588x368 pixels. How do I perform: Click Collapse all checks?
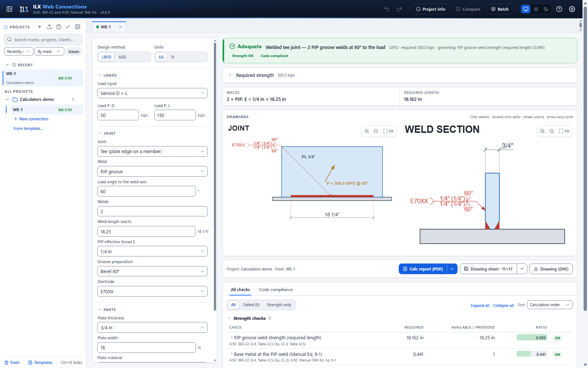(503, 305)
